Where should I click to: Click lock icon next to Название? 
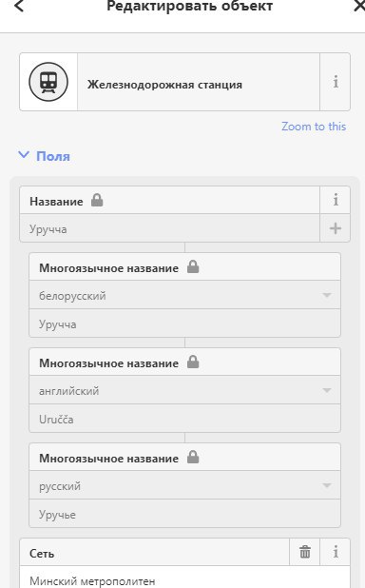click(97, 200)
